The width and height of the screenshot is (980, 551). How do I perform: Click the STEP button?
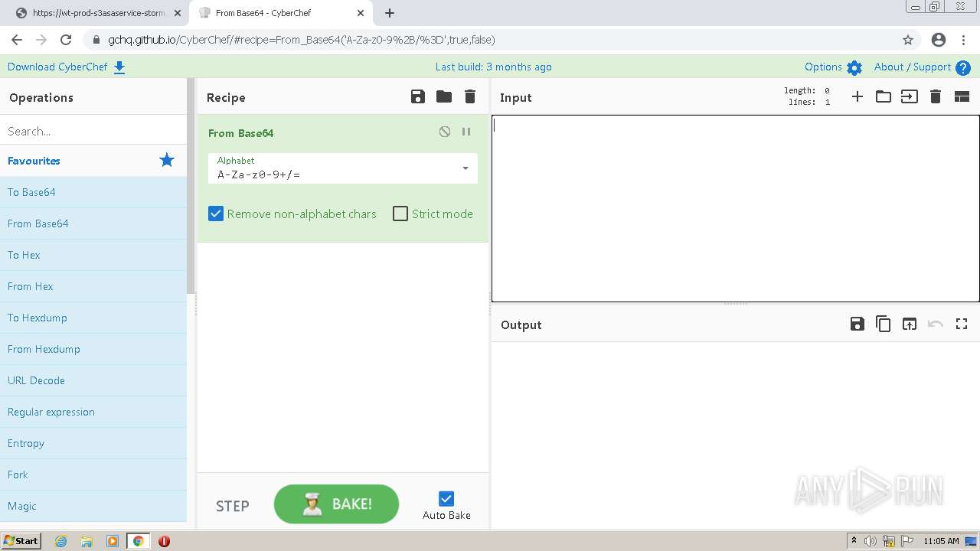click(233, 506)
